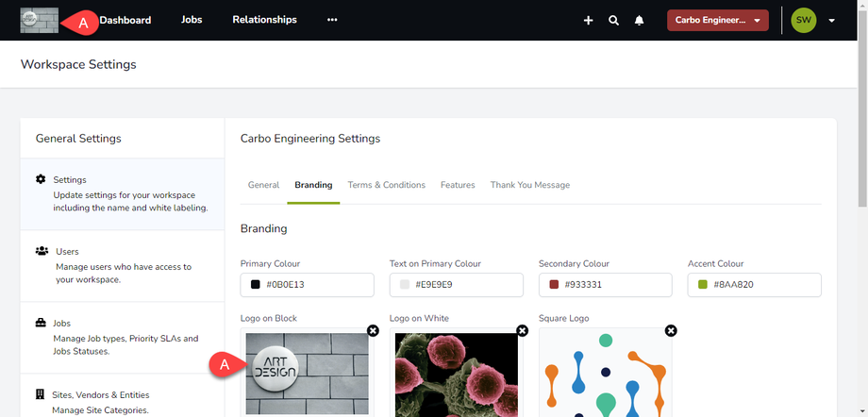Remove the Square Logo image
Image resolution: width=868 pixels, height=417 pixels.
tap(671, 331)
